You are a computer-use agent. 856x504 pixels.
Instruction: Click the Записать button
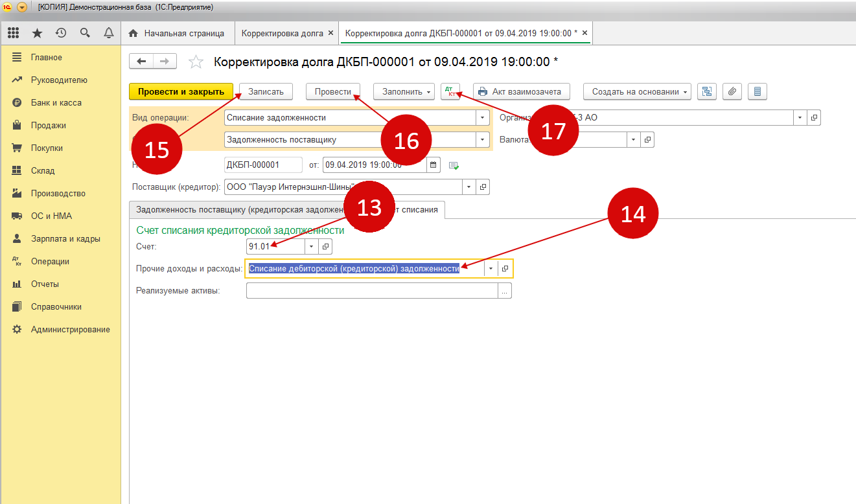point(266,92)
